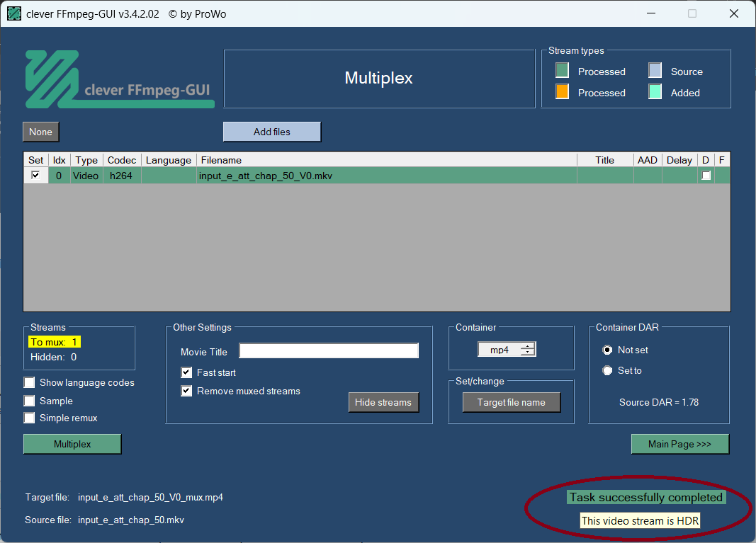Click the input_e_att_chap_50_V0.mkv filename cell
This screenshot has height=543, width=756.
[x=387, y=176]
